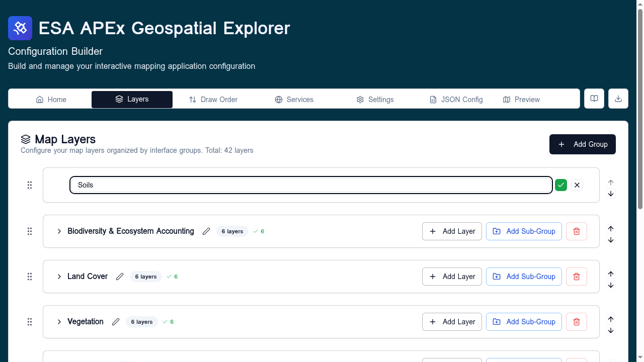Delete the Land Cover group
The image size is (644, 362).
577,277
